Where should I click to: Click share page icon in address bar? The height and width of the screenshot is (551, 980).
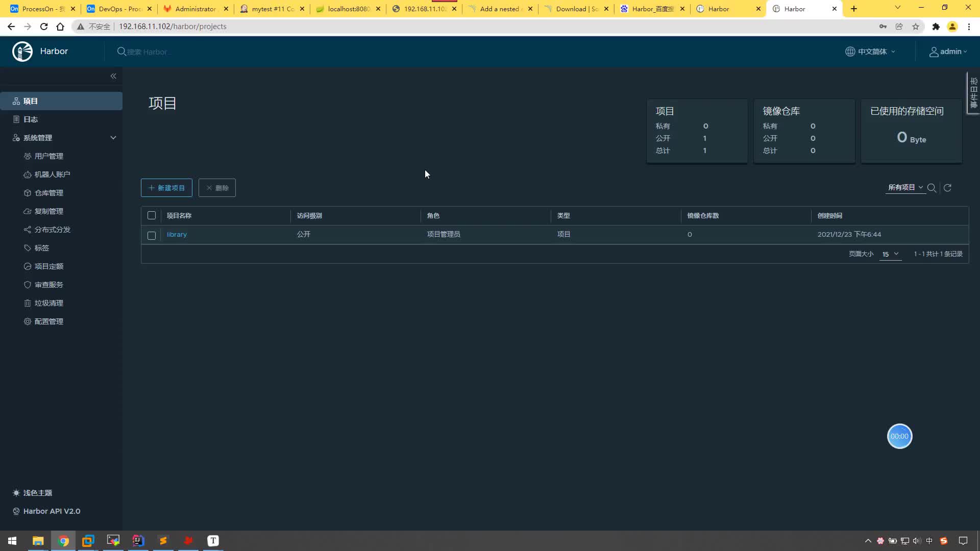[899, 27]
